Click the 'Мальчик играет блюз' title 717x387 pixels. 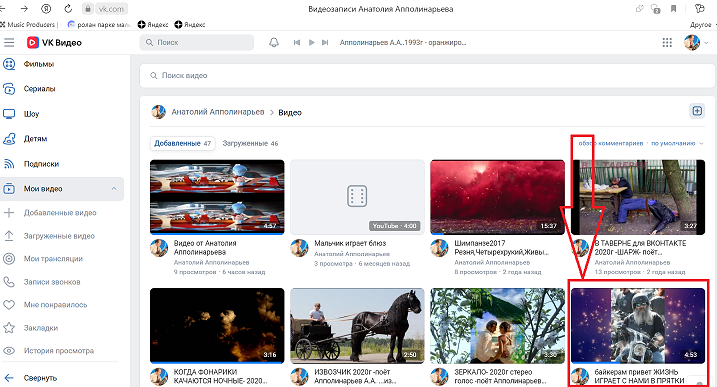[350, 243]
